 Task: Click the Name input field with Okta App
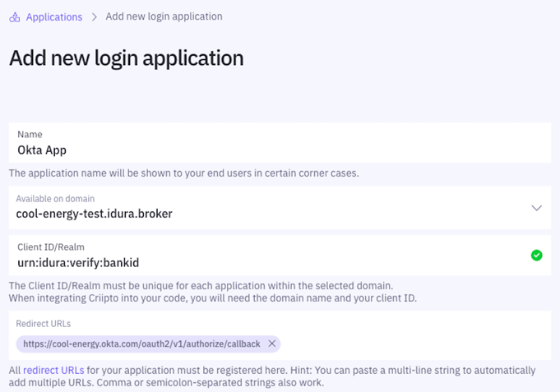click(x=280, y=142)
